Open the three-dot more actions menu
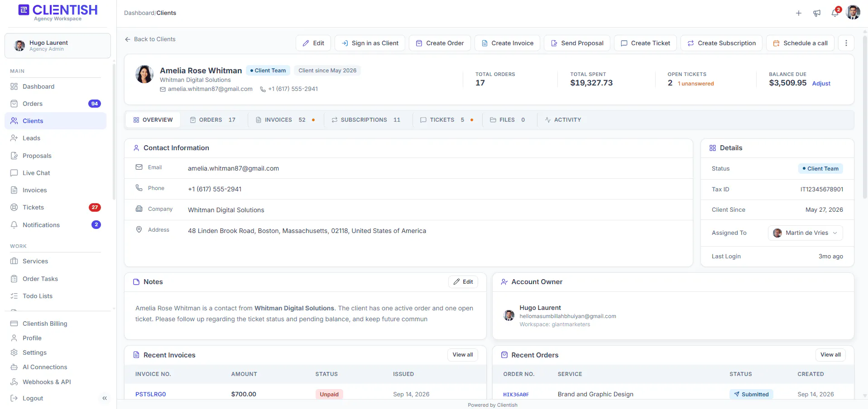868x409 pixels. point(846,43)
